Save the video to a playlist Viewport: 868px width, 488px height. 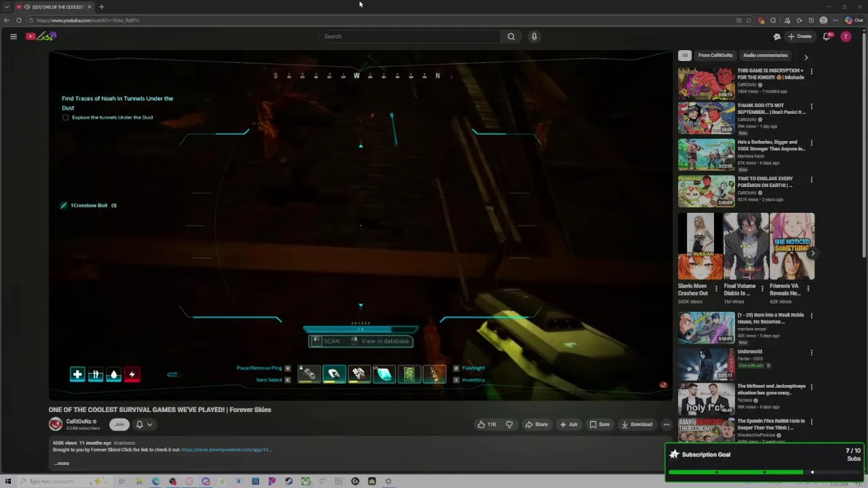(599, 424)
